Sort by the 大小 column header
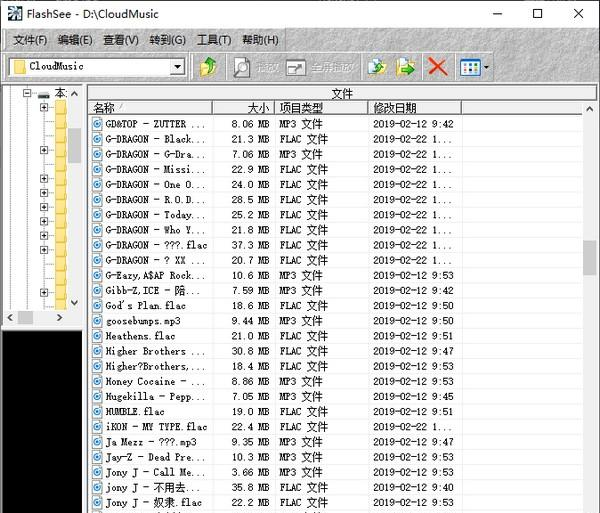The image size is (600, 513). pos(243,108)
